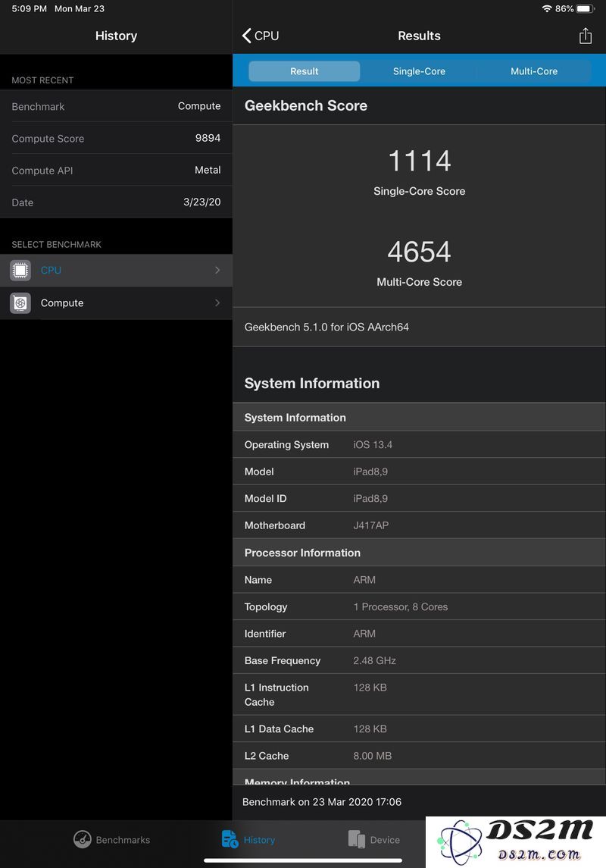606x868 pixels.
Task: Open the Device icon in bottom bar
Action: point(357,839)
